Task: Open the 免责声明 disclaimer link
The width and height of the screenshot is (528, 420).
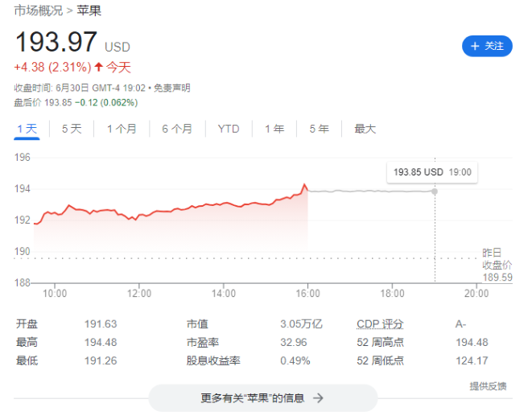Action: (172, 89)
